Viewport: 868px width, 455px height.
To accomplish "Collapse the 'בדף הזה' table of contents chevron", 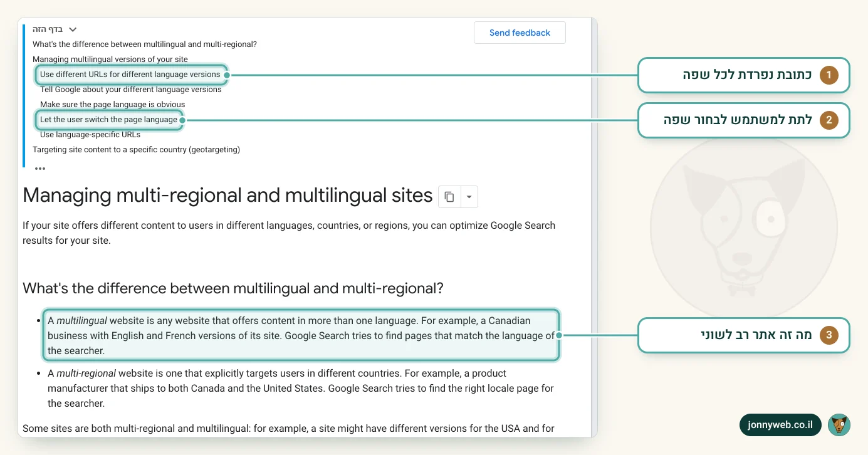I will 73,29.
